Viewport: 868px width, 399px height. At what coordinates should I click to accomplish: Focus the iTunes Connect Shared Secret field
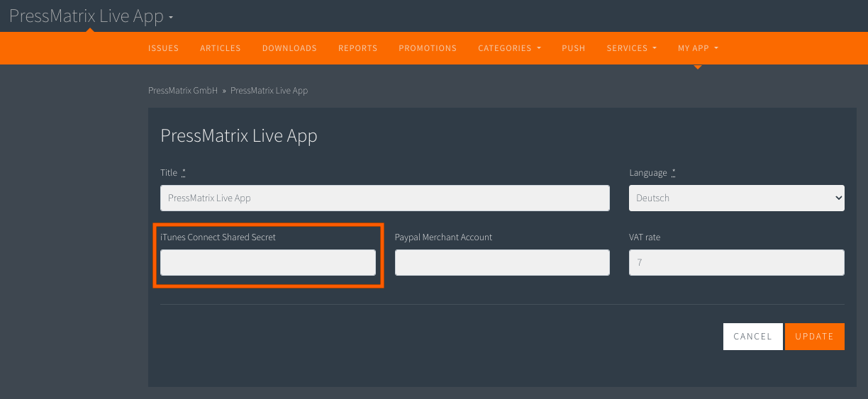268,262
